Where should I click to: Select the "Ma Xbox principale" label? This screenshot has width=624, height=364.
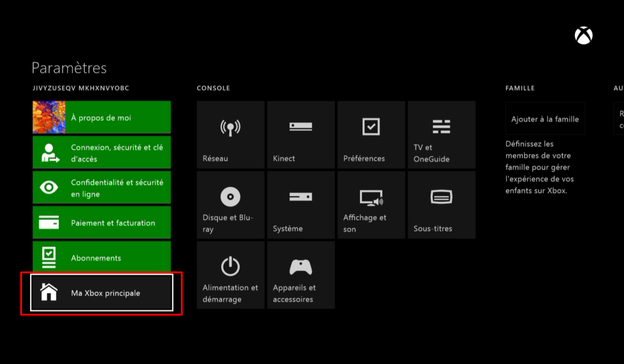coord(105,293)
